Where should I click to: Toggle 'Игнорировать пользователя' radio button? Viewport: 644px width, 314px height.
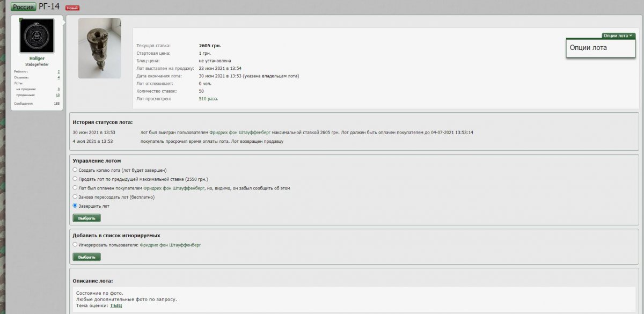pyautogui.click(x=75, y=245)
